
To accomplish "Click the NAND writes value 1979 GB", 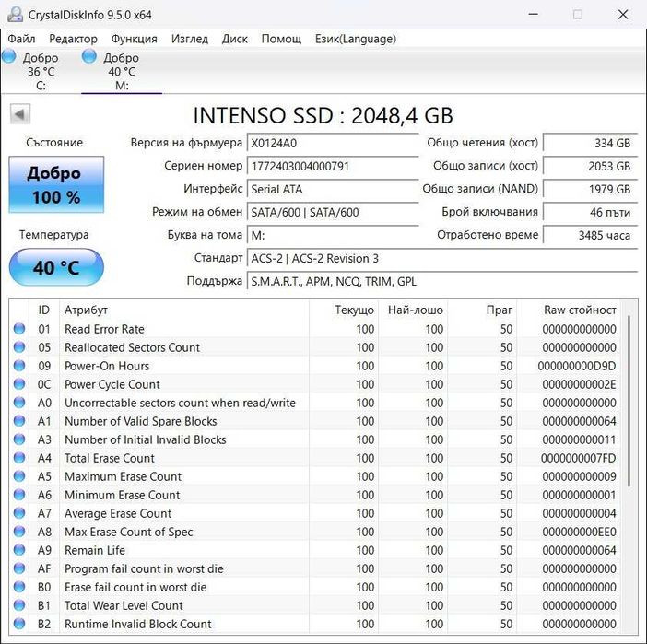I will (x=591, y=190).
